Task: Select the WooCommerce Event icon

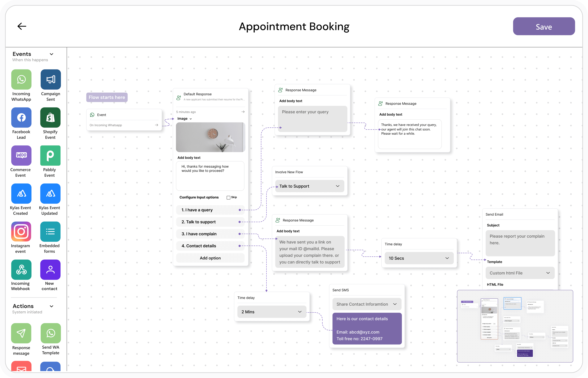Action: [21, 156]
